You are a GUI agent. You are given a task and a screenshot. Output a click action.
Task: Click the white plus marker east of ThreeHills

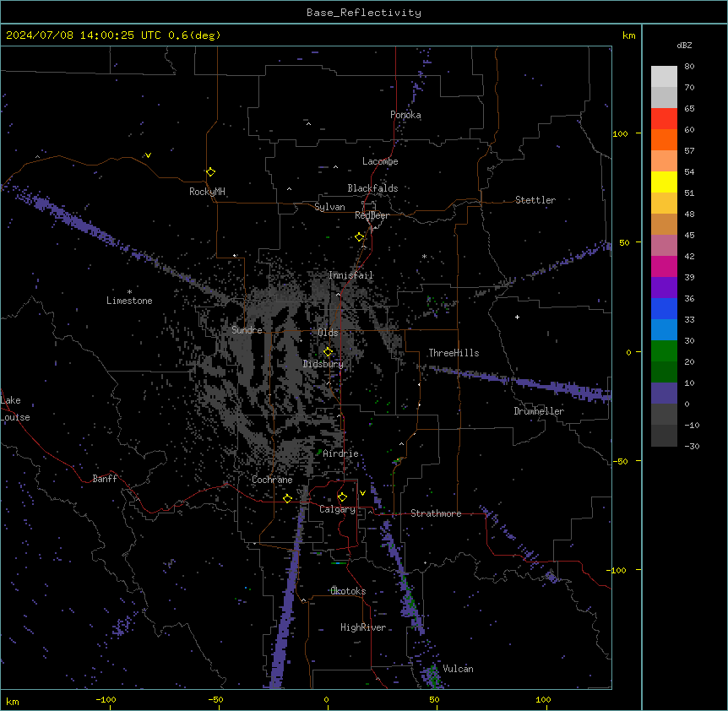point(517,317)
